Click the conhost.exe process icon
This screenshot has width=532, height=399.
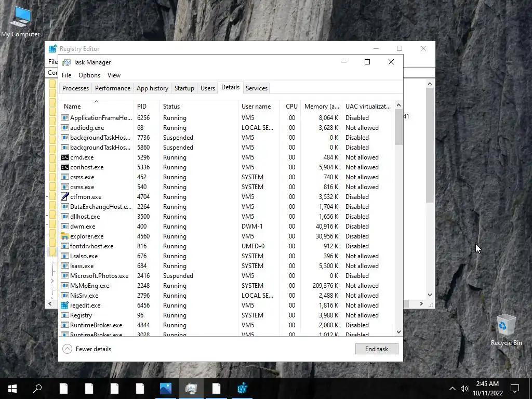coord(65,167)
